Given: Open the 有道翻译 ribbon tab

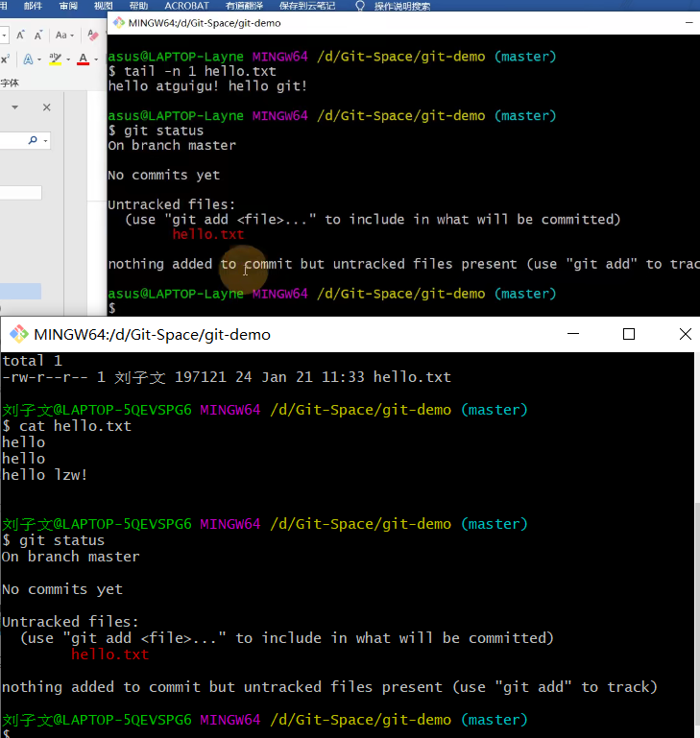Looking at the screenshot, I should point(244,6).
